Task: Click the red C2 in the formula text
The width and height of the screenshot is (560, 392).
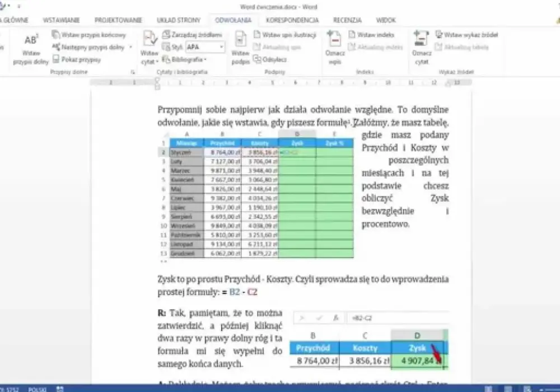Action: pyautogui.click(x=252, y=292)
